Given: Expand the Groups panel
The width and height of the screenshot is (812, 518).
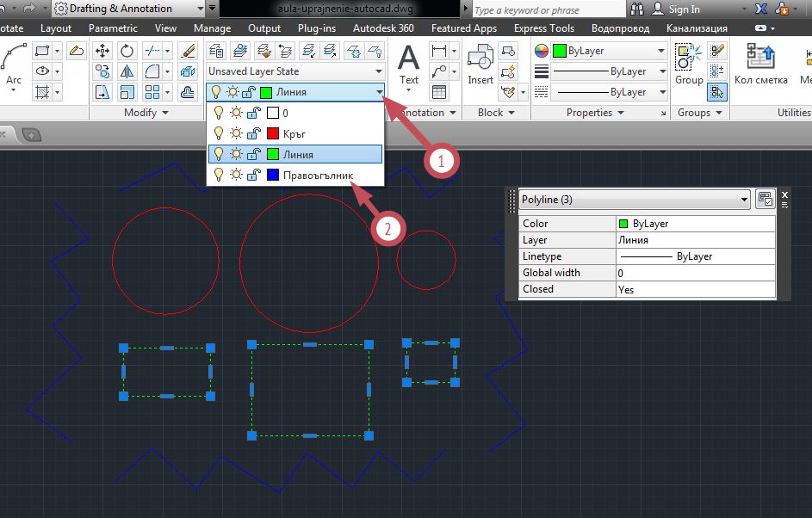Looking at the screenshot, I should (x=699, y=113).
